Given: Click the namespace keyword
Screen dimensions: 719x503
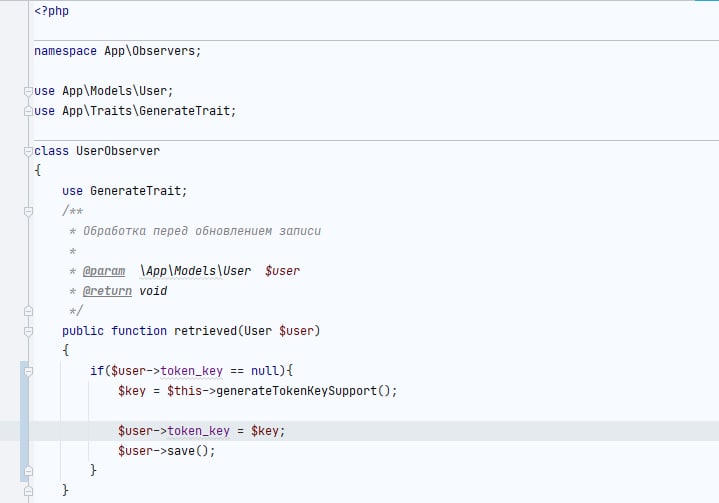Looking at the screenshot, I should click(66, 51).
